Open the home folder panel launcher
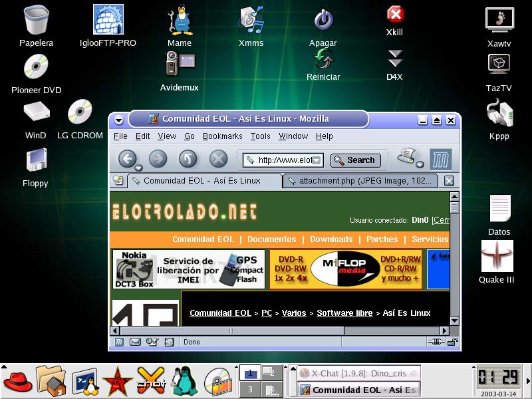Image resolution: width=532 pixels, height=399 pixels. 51,380
